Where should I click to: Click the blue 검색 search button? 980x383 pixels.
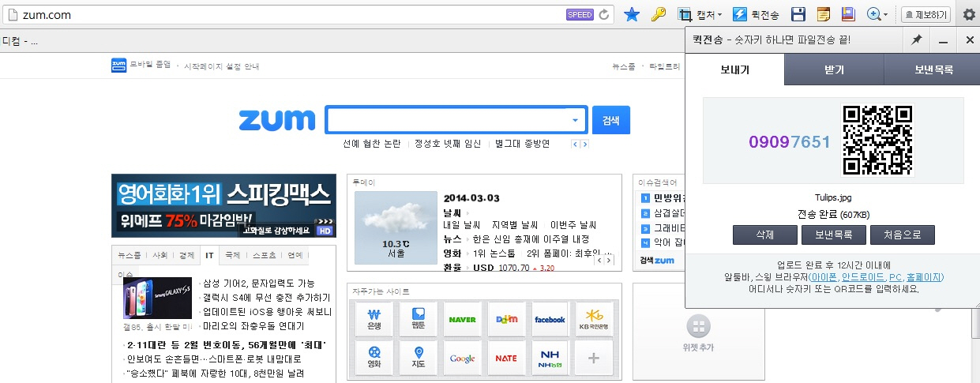click(x=610, y=120)
